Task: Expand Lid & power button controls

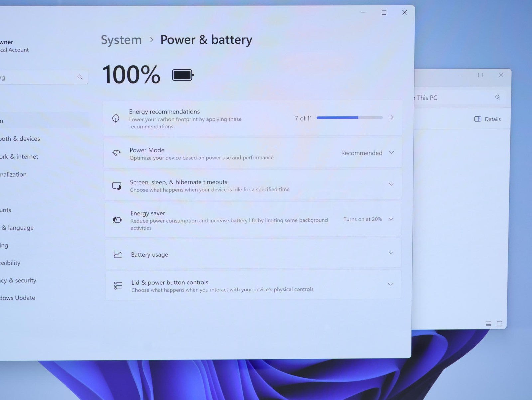Action: coord(390,284)
